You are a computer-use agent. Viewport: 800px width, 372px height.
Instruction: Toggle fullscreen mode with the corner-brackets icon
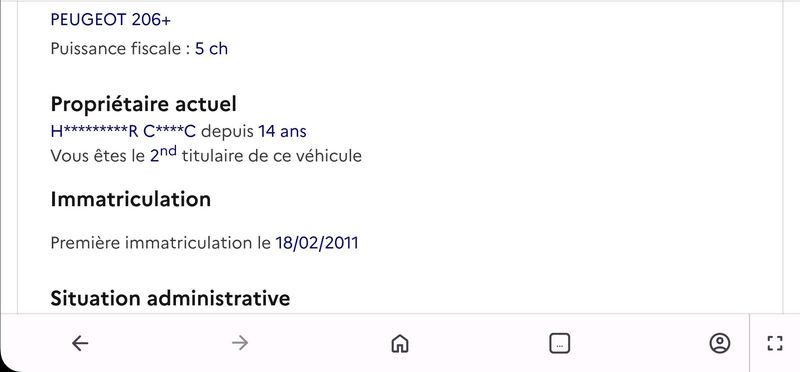[775, 343]
